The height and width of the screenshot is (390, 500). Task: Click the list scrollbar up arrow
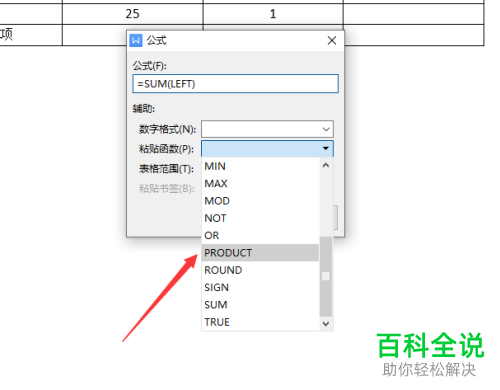click(326, 165)
